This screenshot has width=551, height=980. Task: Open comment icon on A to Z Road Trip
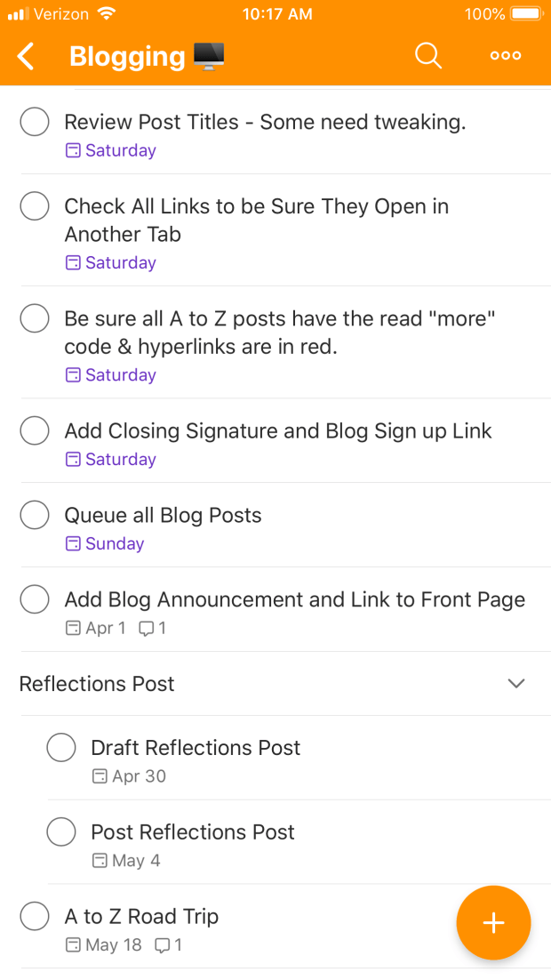[x=163, y=945]
